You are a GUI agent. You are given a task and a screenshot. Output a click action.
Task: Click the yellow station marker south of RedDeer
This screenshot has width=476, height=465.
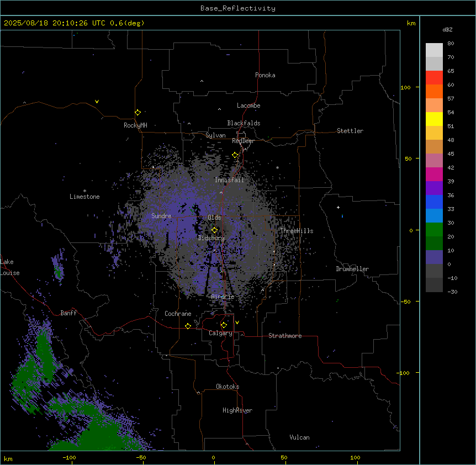coord(235,155)
